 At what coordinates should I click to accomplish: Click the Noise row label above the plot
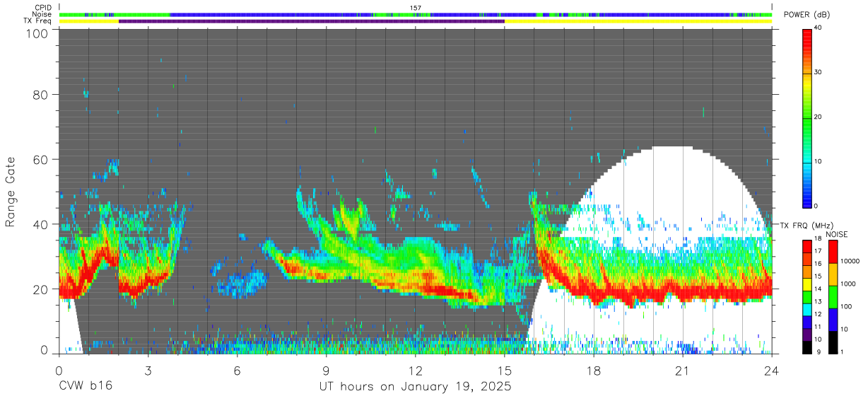[42, 14]
